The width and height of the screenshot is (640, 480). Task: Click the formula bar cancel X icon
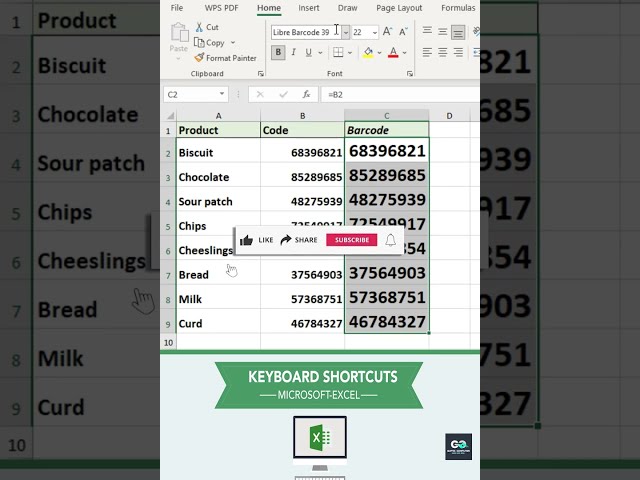click(x=260, y=95)
